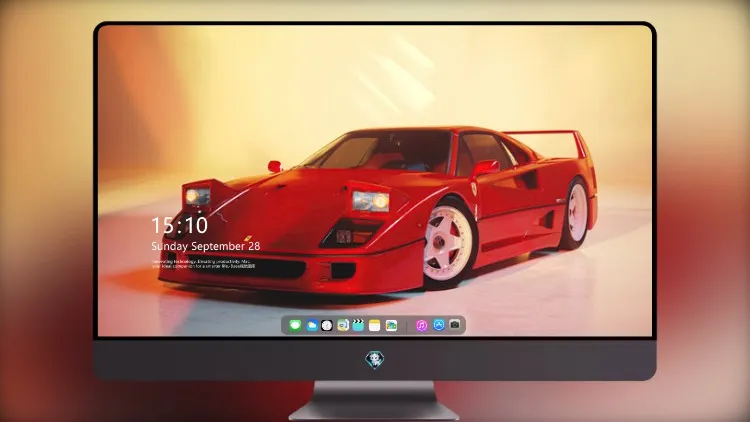Click the 15:10 clock widget
This screenshot has width=750, height=422.
pos(179,225)
